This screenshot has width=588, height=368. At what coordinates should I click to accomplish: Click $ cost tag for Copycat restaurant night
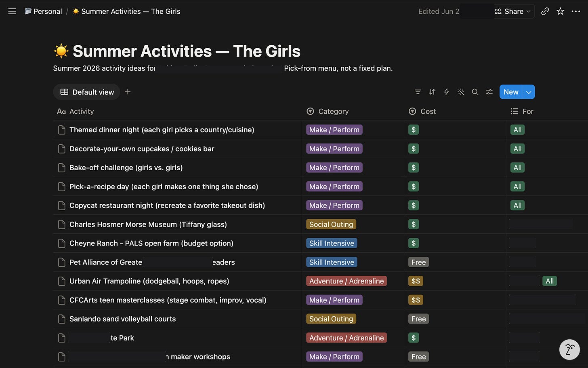pos(413,205)
